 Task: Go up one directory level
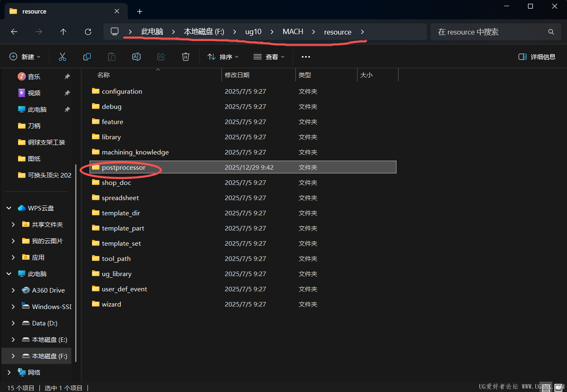(63, 32)
